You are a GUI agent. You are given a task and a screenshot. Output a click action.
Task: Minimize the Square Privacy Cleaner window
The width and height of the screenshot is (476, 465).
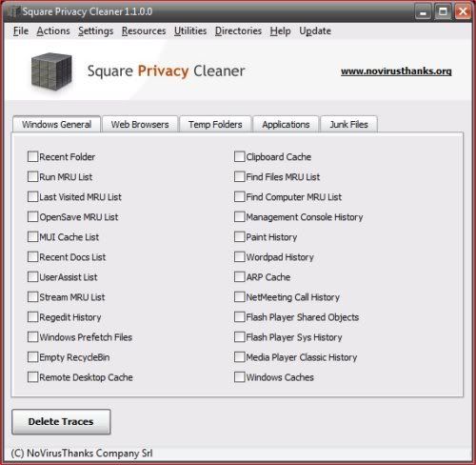(423, 12)
